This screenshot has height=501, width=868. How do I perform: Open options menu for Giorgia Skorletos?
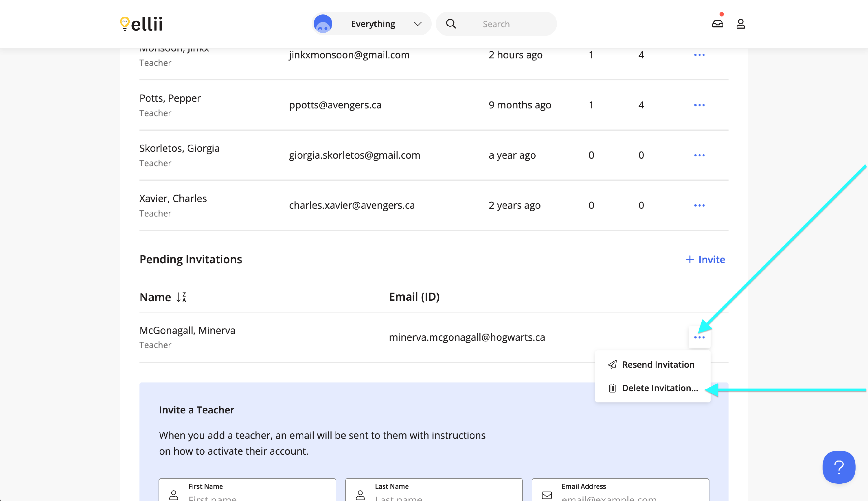[x=699, y=155]
